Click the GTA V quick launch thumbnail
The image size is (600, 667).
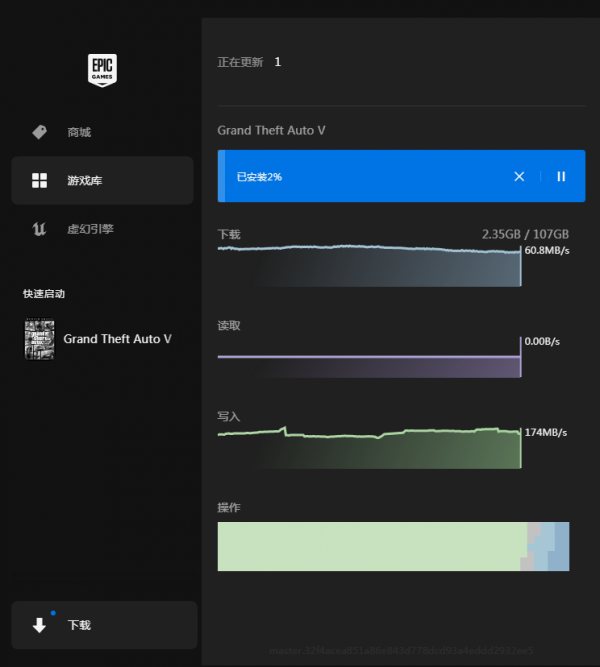pyautogui.click(x=39, y=339)
